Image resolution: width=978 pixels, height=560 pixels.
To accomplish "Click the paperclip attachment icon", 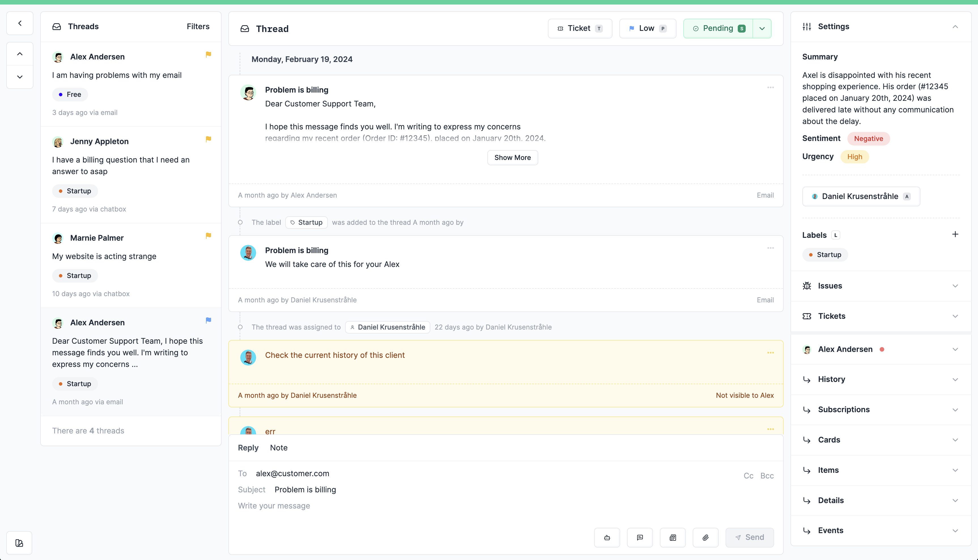I will click(x=705, y=537).
